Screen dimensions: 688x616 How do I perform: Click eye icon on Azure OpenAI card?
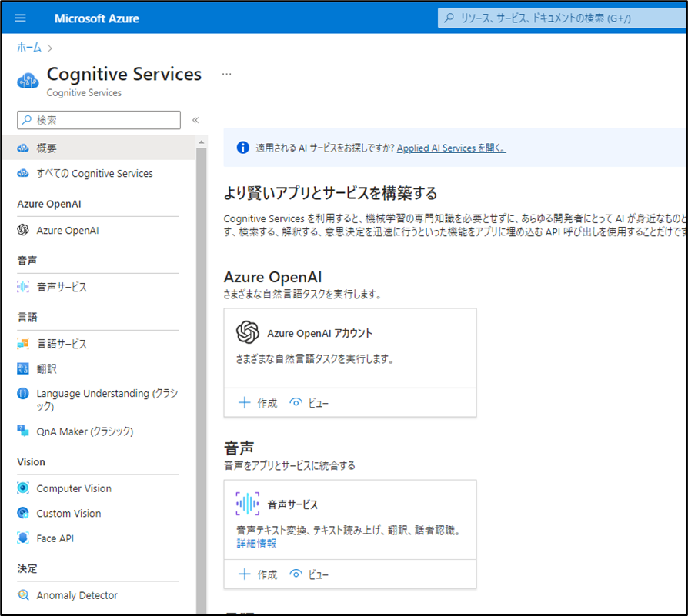click(296, 402)
